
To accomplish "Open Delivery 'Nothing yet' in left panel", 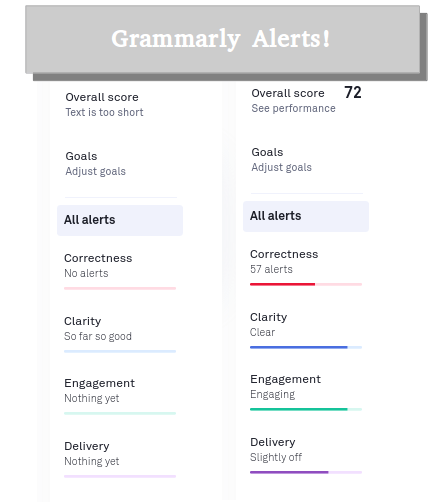I will tap(120, 459).
